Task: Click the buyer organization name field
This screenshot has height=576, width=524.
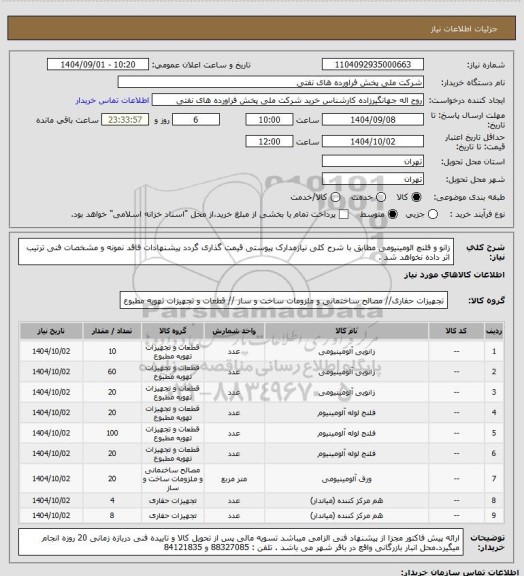Action: tap(270, 82)
